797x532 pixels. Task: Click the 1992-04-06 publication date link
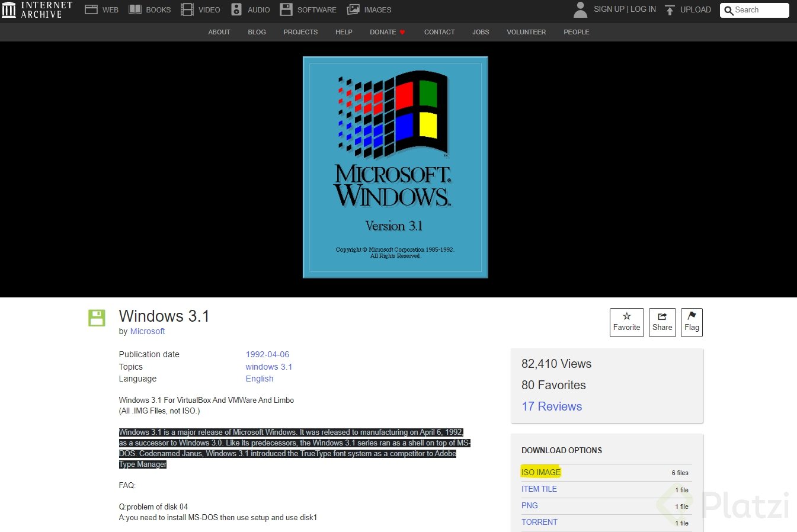267,354
